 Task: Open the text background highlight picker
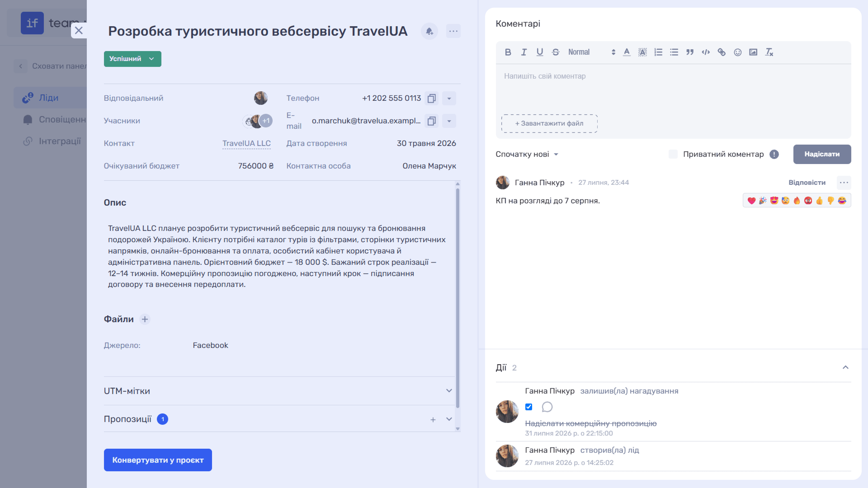pos(642,52)
